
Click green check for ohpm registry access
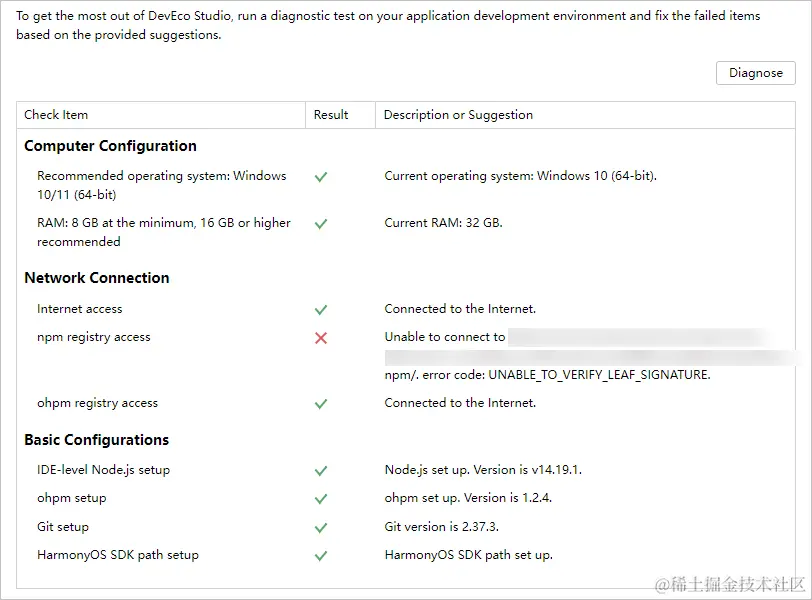[321, 404]
